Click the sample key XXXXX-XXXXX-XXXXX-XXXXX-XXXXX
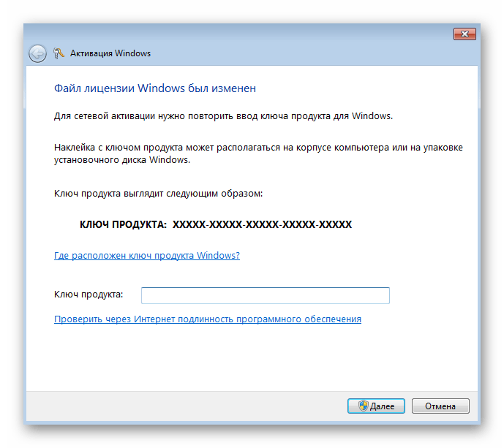 tap(262, 224)
